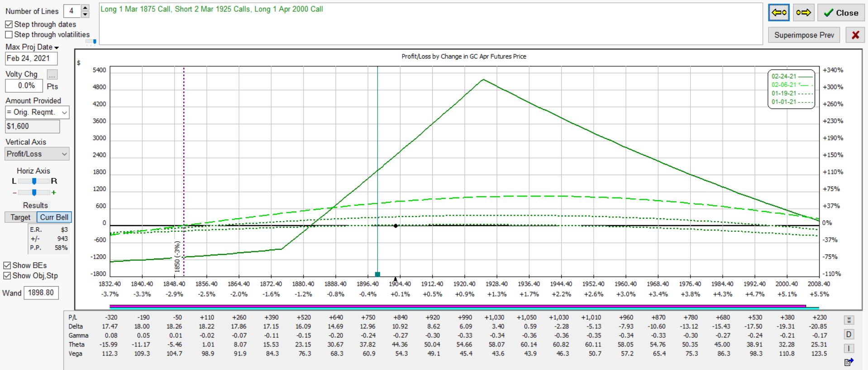Click the +1,050 P/L value
The height and width of the screenshot is (370, 868).
coord(526,317)
